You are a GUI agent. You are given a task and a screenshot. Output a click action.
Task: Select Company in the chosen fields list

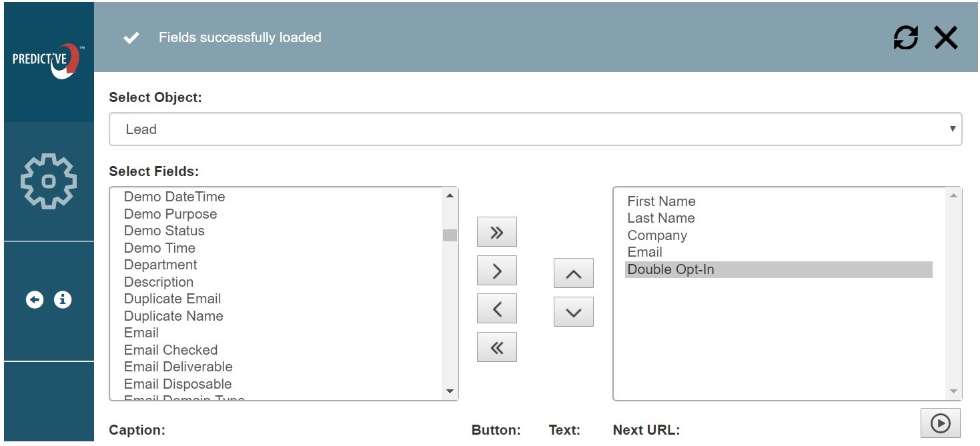click(656, 235)
